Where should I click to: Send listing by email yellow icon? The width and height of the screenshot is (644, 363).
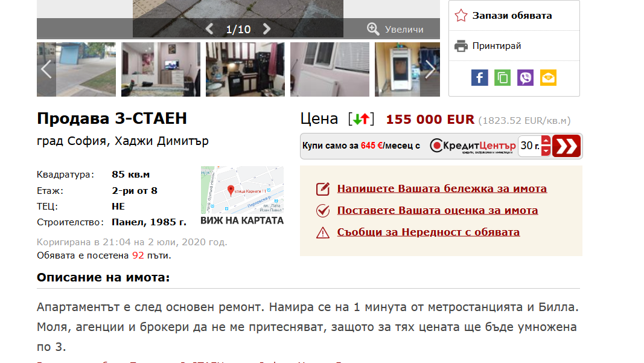click(548, 78)
